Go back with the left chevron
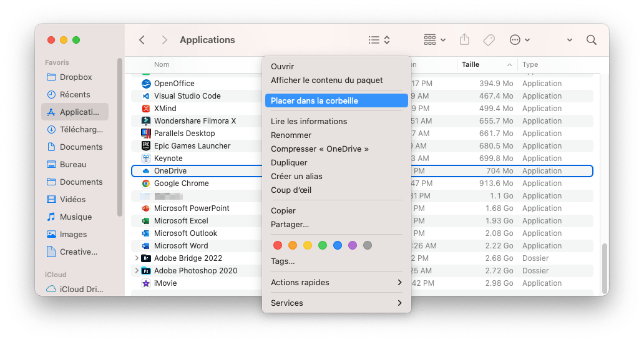644x342 pixels. click(x=142, y=40)
